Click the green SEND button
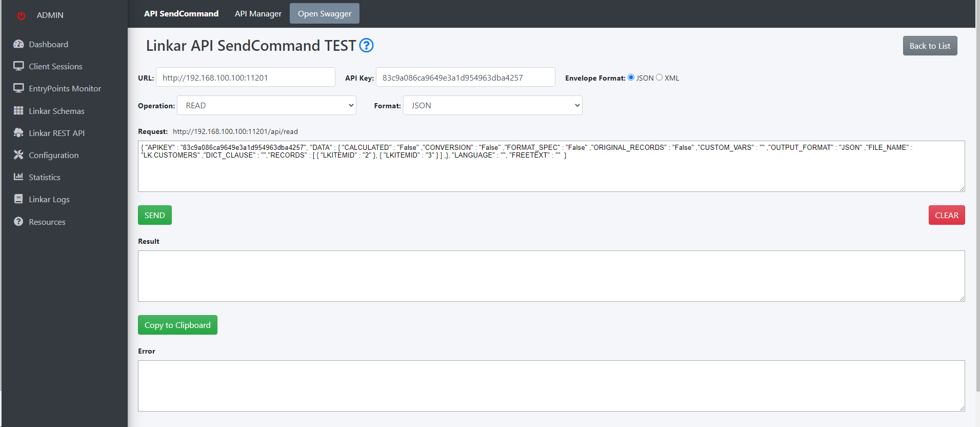This screenshot has width=980, height=427. pos(155,215)
